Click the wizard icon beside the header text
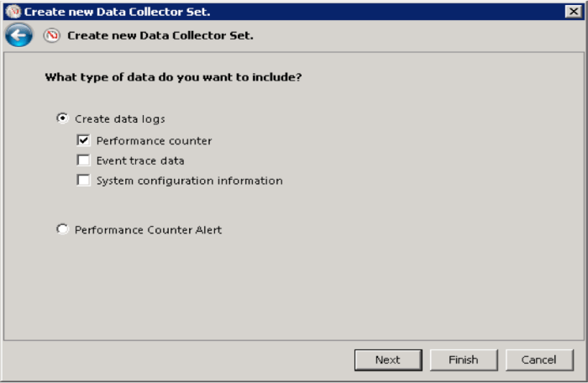The height and width of the screenshot is (383, 588). coord(52,36)
